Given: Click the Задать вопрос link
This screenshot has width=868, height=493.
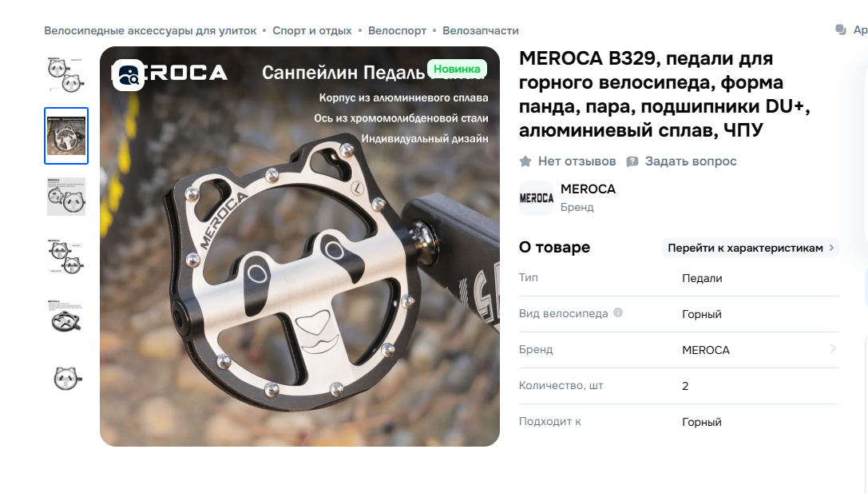Looking at the screenshot, I should coord(691,161).
